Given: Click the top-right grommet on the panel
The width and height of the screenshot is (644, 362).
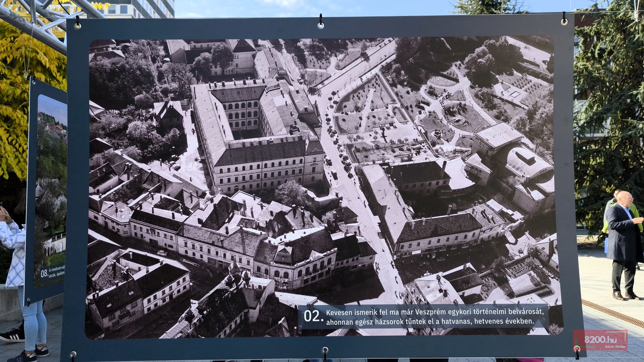Looking at the screenshot, I should [x=564, y=20].
